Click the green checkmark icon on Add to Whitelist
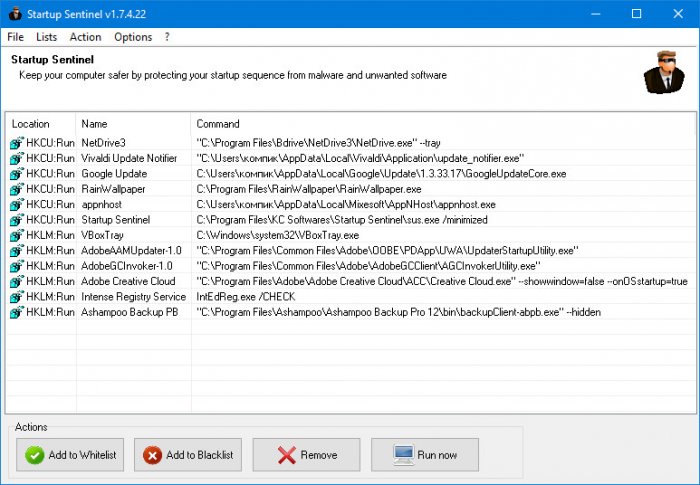 34,455
